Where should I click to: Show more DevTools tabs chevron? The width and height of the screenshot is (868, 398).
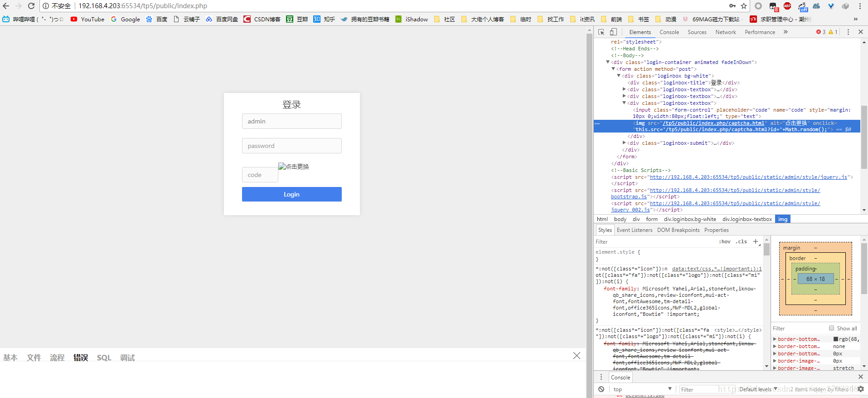[x=786, y=32]
